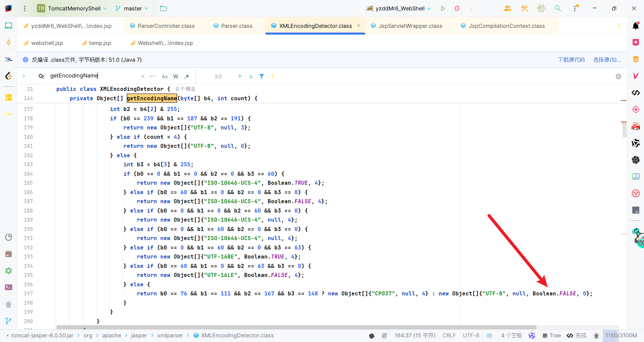Screen dimensions: 644x342
Task: Open the Maven tool window icon
Action: point(636,76)
